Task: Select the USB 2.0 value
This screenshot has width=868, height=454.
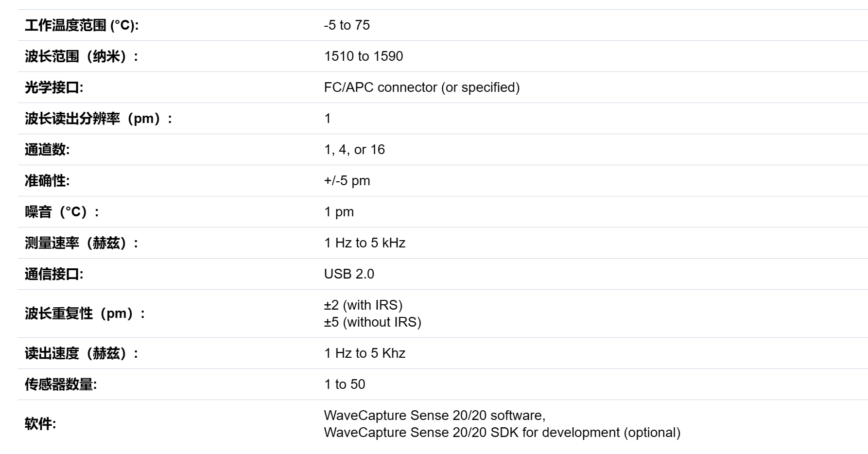Action: [349, 274]
